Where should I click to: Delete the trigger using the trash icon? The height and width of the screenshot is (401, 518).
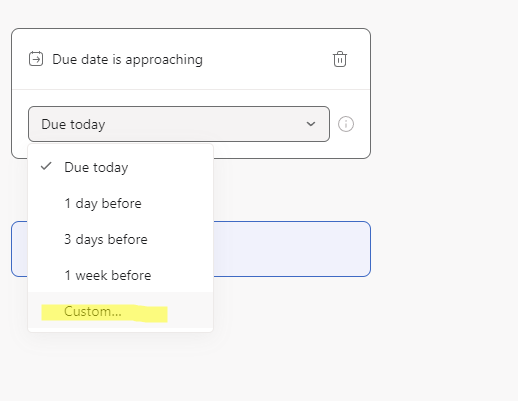(x=340, y=59)
